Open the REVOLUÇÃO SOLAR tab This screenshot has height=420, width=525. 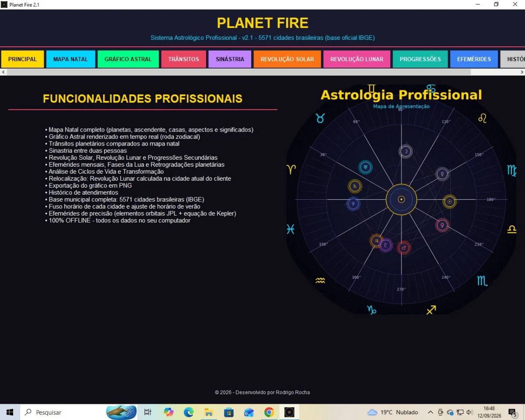(287, 59)
